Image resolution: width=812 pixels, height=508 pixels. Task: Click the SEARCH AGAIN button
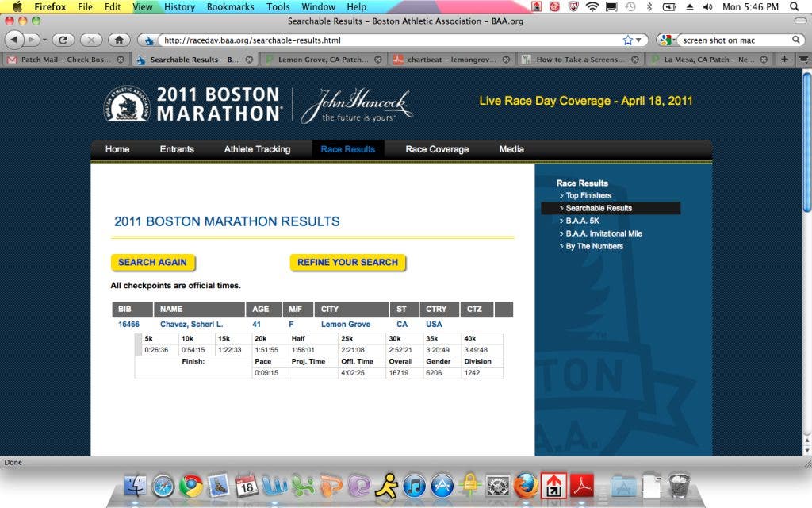(x=153, y=262)
